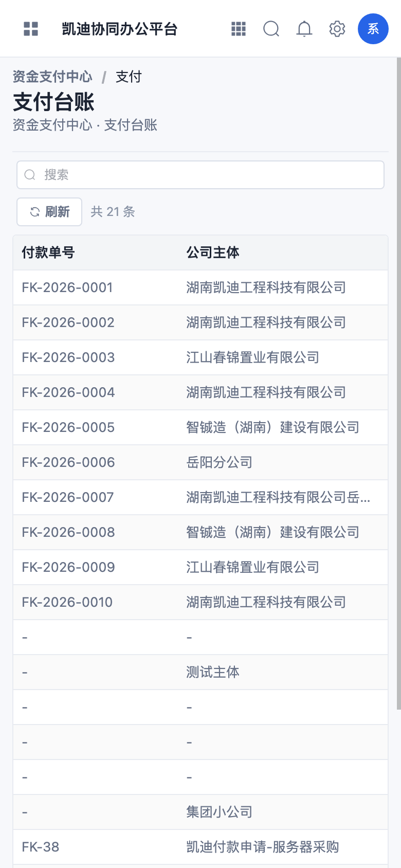Open the nine-dot apps grid icon
This screenshot has height=868, width=401.
(x=239, y=29)
